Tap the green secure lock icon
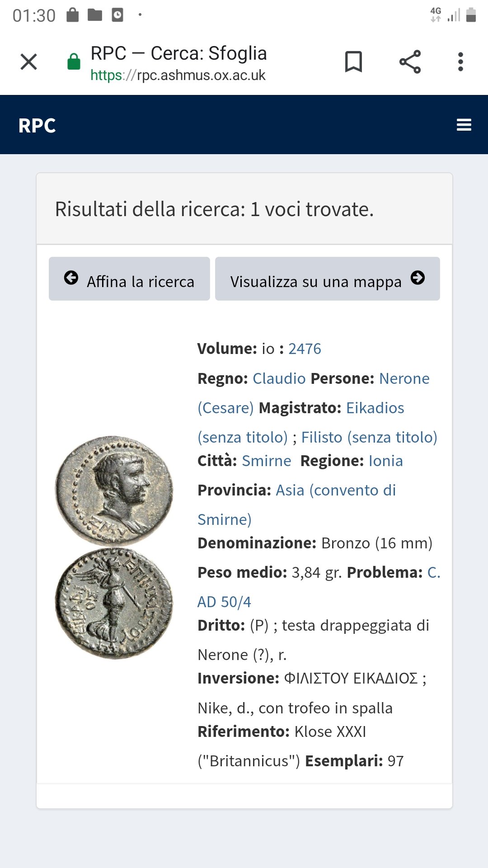 tap(74, 62)
